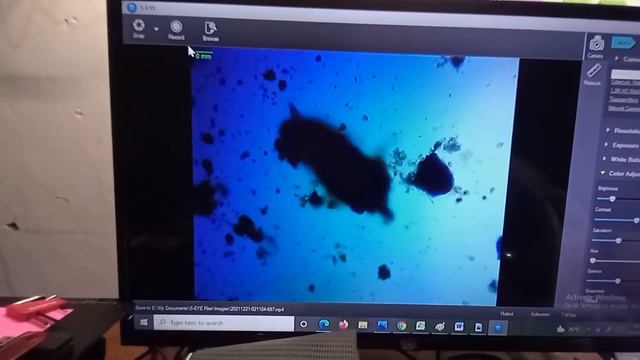Open File Explorer from taskbar
Viewport: 640px width, 360px height.
tap(362, 325)
